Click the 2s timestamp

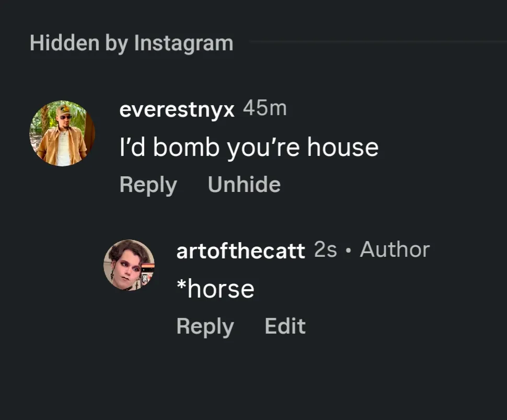[x=325, y=250]
